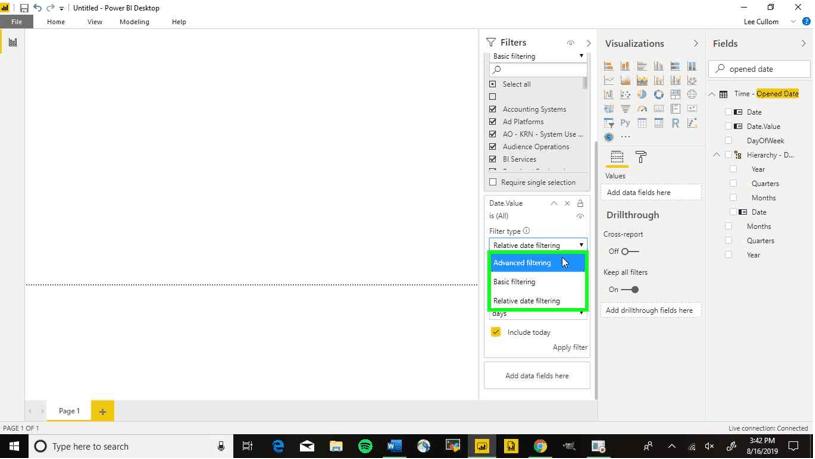Image resolution: width=815 pixels, height=459 pixels.
Task: Turn on the Cross-report toggle
Action: click(x=629, y=252)
